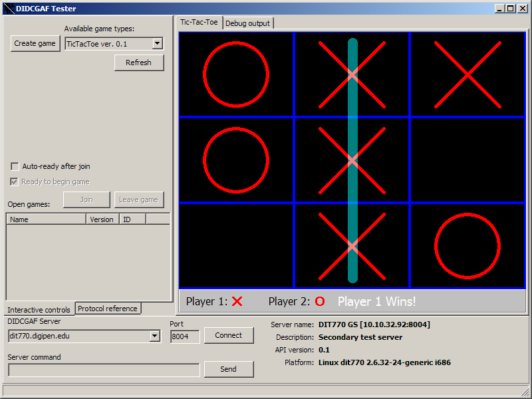
Task: Click the X in the top-right board cell
Action: pos(467,74)
